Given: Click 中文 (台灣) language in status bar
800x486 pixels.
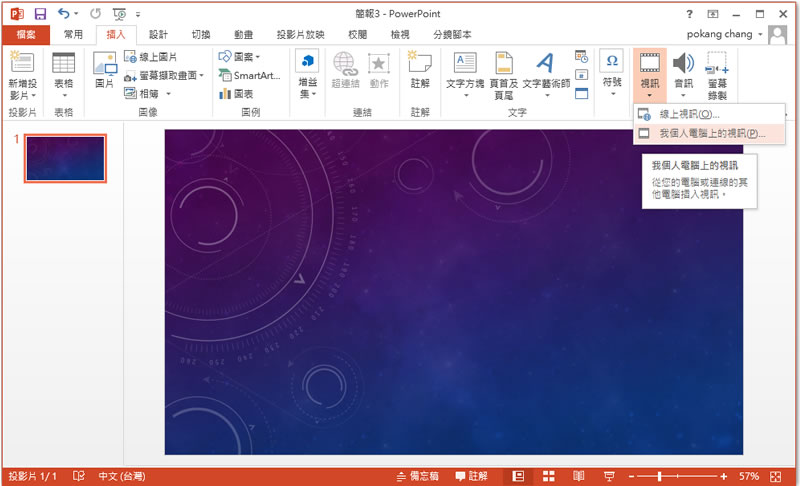Looking at the screenshot, I should click(x=122, y=476).
